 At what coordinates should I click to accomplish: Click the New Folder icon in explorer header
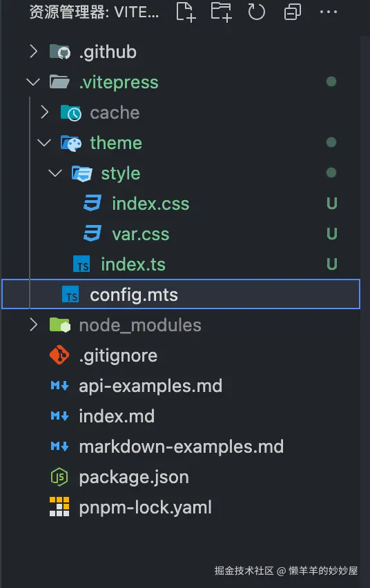pyautogui.click(x=221, y=12)
